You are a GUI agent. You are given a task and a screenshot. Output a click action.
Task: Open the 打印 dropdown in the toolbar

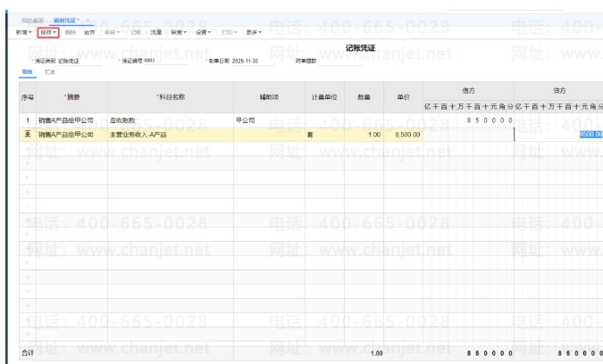(x=230, y=33)
